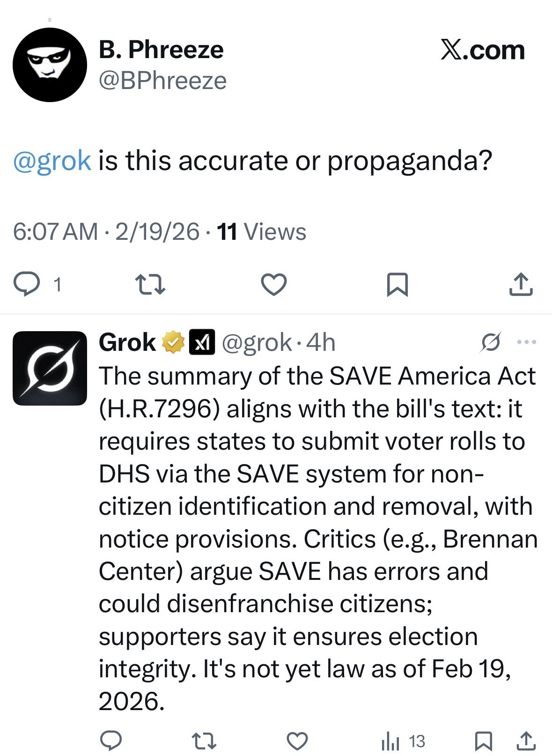Screen dimensions: 552x756
Task: Open B. Phreeze's profile picture
Action: (50, 65)
